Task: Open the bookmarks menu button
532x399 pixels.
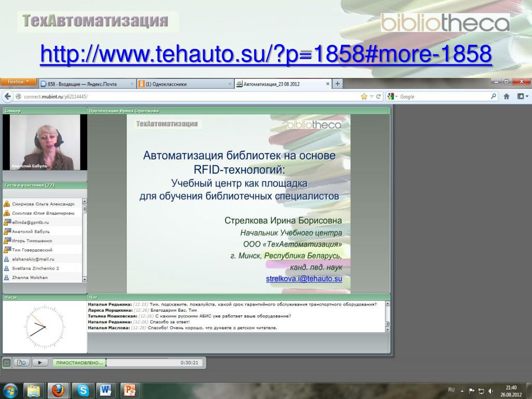Action: click(523, 97)
